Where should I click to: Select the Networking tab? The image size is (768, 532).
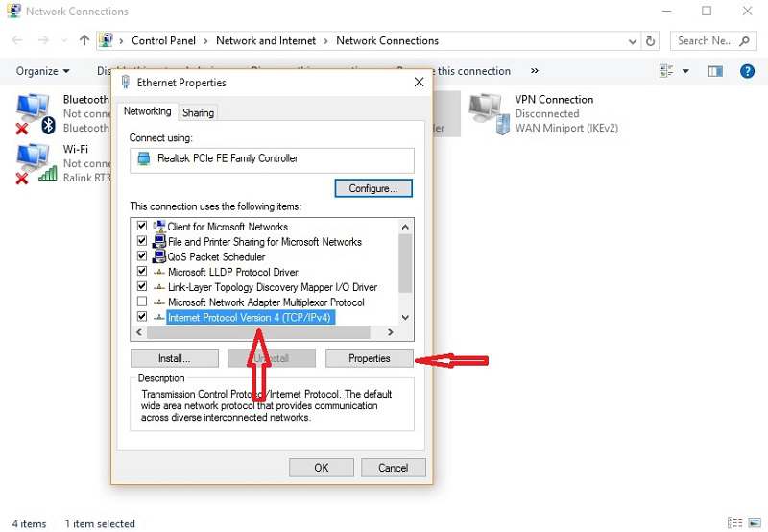pyautogui.click(x=148, y=111)
